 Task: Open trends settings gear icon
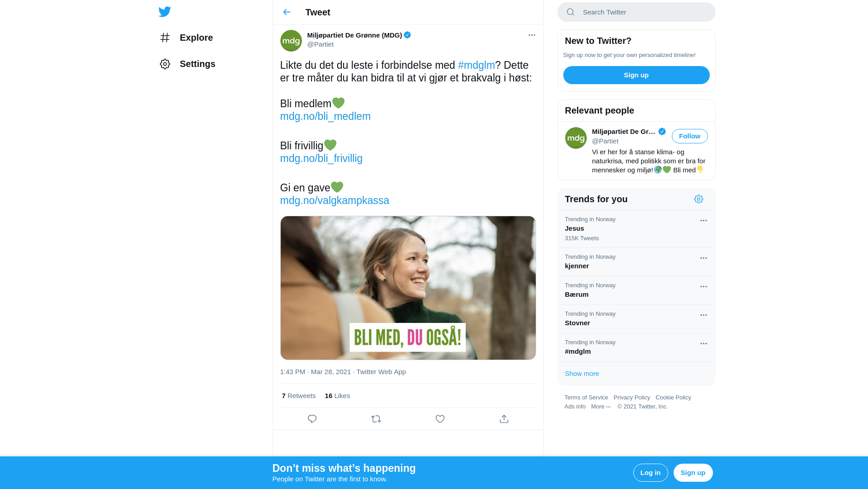point(698,199)
